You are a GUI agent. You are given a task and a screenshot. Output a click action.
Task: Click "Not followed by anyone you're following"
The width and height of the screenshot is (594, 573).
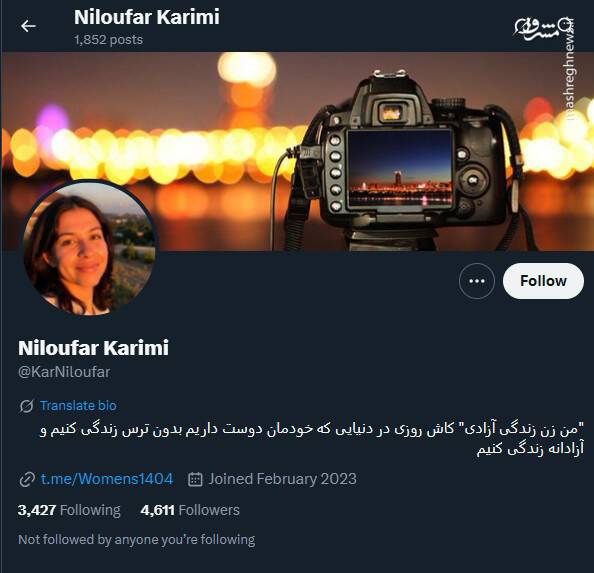137,539
